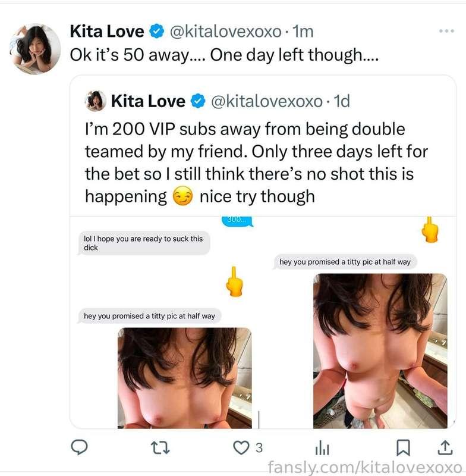Click the small avatar in the quoted post
Screen dimensions: 466x476
coord(95,101)
